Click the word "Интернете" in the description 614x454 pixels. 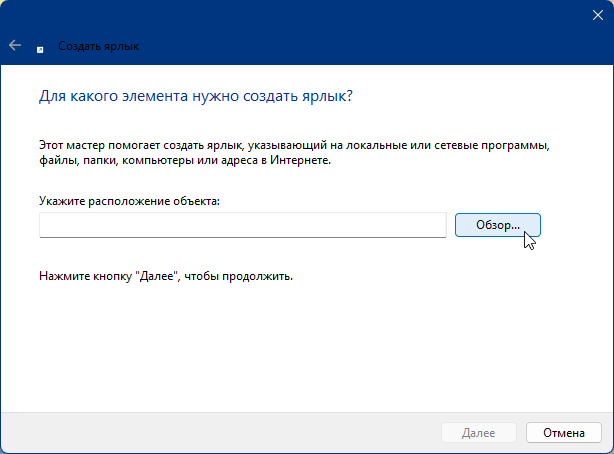coord(300,160)
